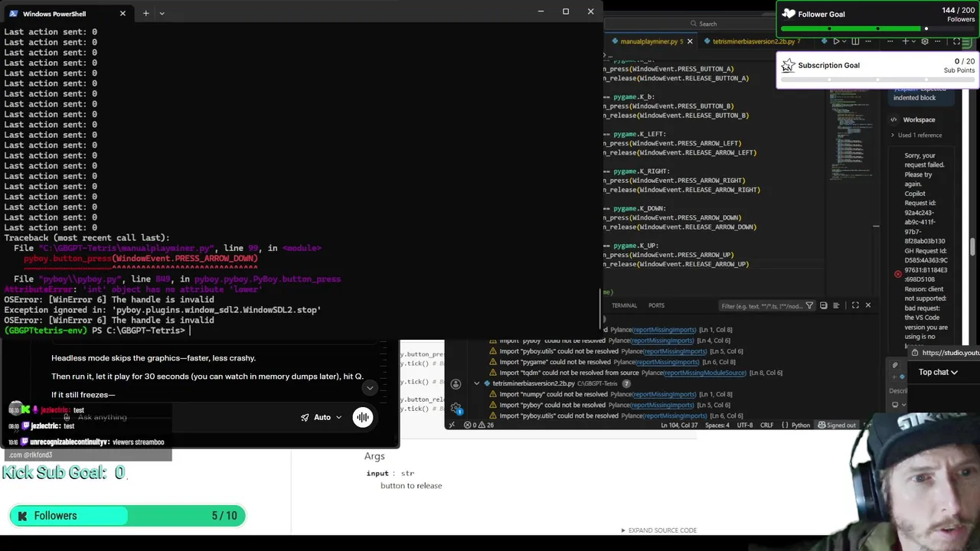Viewport: 980px width, 551px height.
Task: Click the Subscription Goal progress bar
Action: coord(878,81)
